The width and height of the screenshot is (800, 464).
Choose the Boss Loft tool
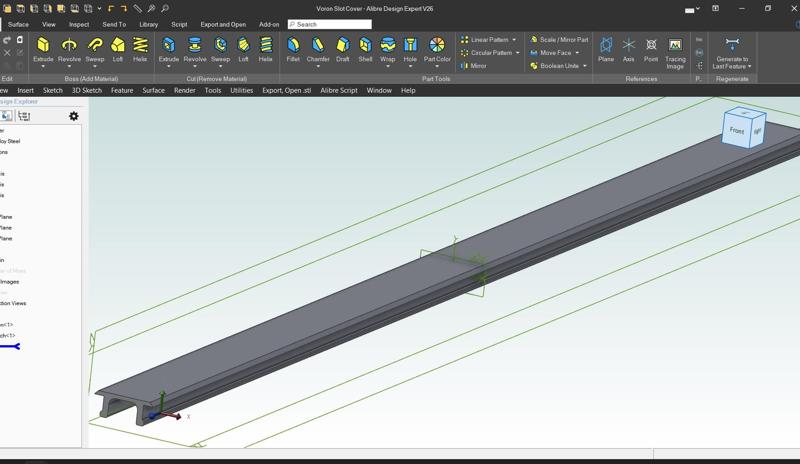[118, 49]
